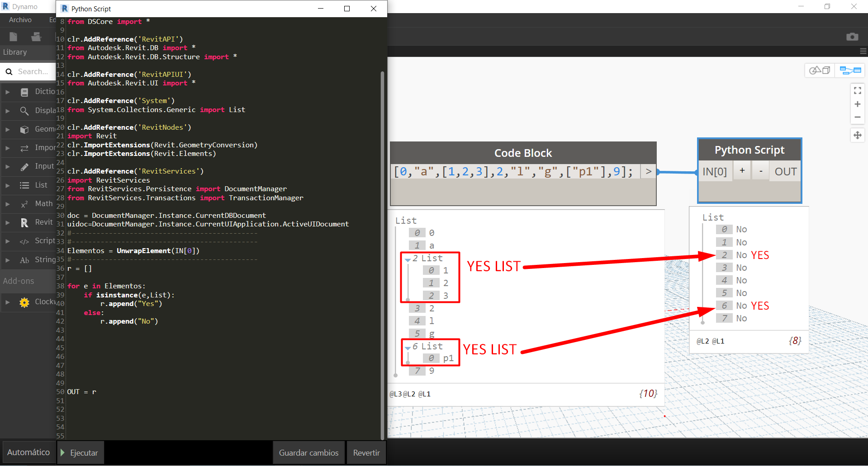Click the Dictionary category book icon

click(24, 92)
